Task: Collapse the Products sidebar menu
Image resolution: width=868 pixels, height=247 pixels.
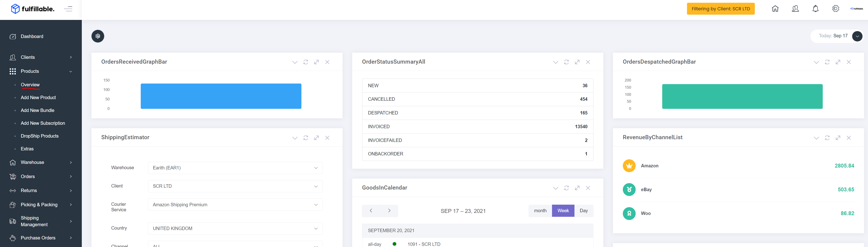Action: click(41, 71)
